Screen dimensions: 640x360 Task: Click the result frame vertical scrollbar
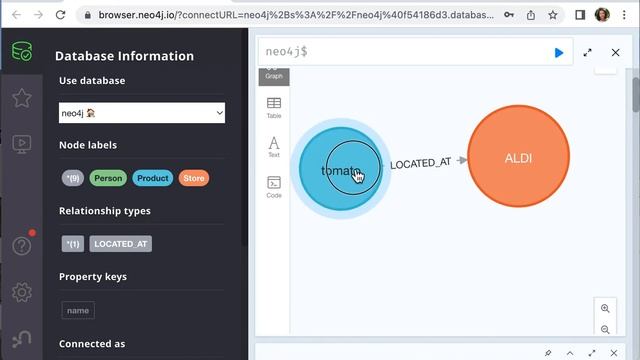click(x=636, y=95)
